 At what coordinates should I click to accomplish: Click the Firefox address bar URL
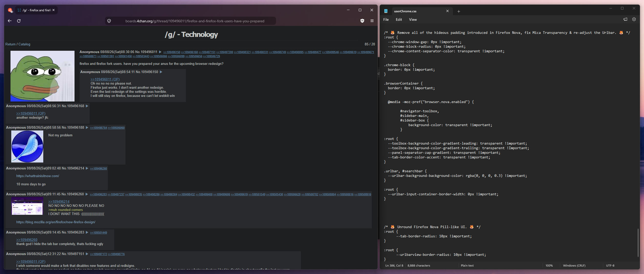tap(195, 21)
